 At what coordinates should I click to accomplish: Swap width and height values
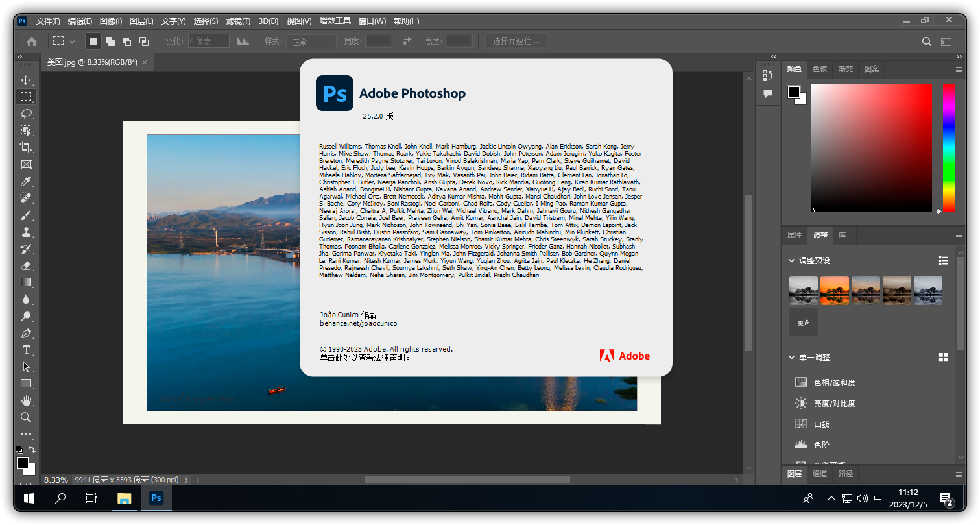(x=407, y=42)
